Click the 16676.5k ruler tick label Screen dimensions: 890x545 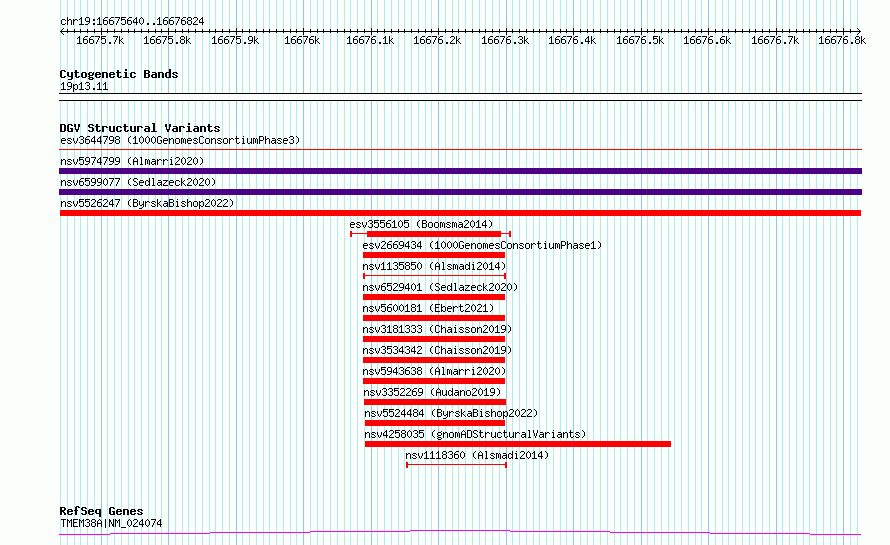tap(640, 40)
